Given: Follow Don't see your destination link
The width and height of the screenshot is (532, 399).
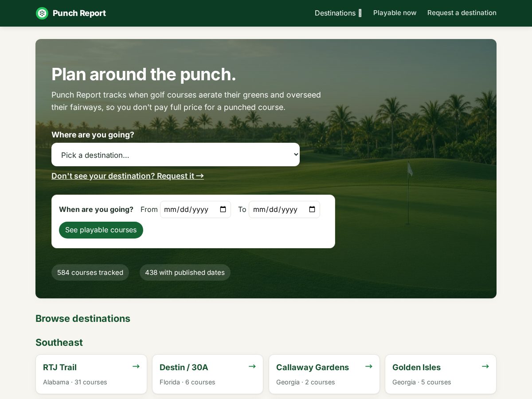Looking at the screenshot, I should tap(128, 176).
